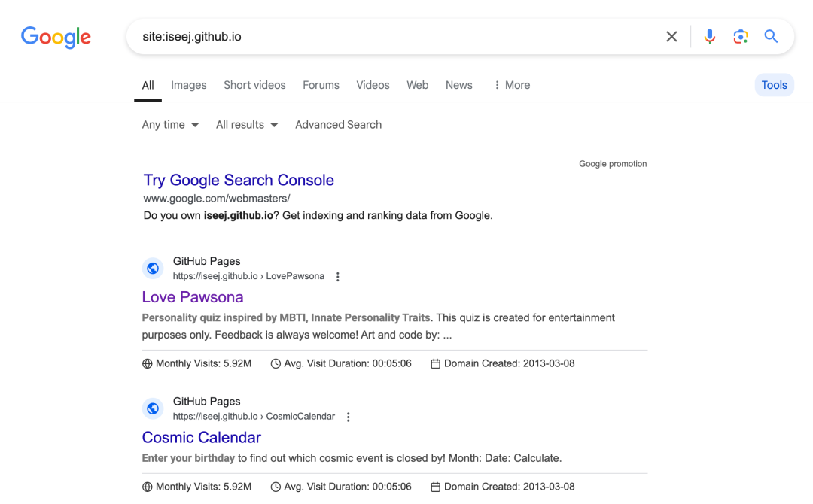Open the Cosmic Calendar result title
This screenshot has height=504, width=813.
click(x=201, y=437)
